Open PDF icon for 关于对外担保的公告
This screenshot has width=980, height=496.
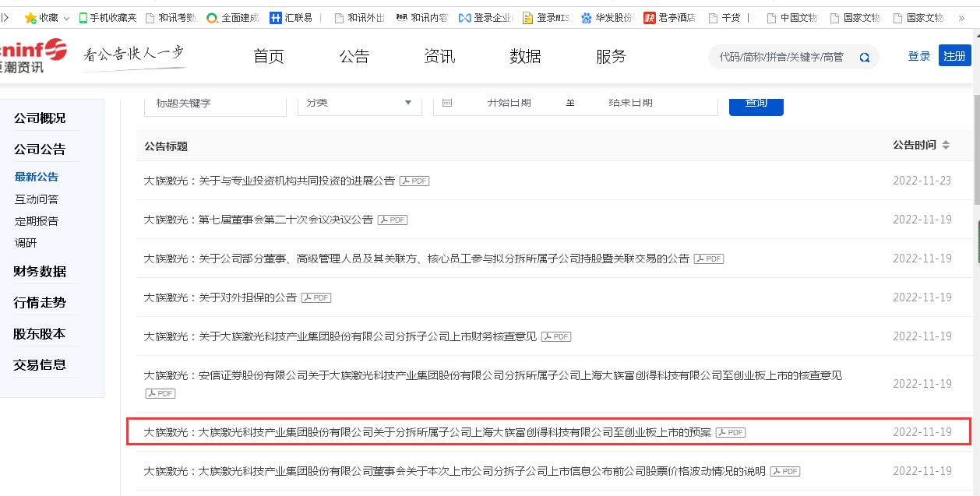click(x=316, y=297)
